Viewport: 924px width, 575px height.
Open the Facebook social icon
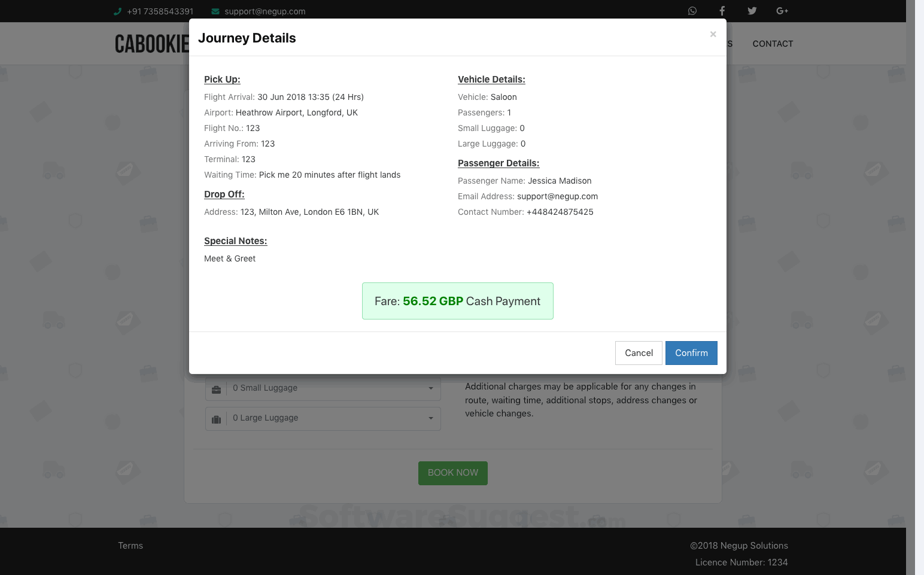coord(722,11)
